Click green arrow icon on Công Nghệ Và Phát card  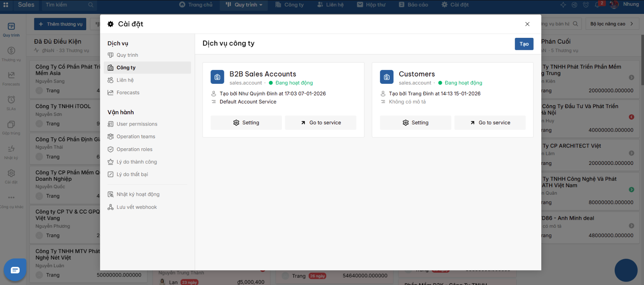631,190
